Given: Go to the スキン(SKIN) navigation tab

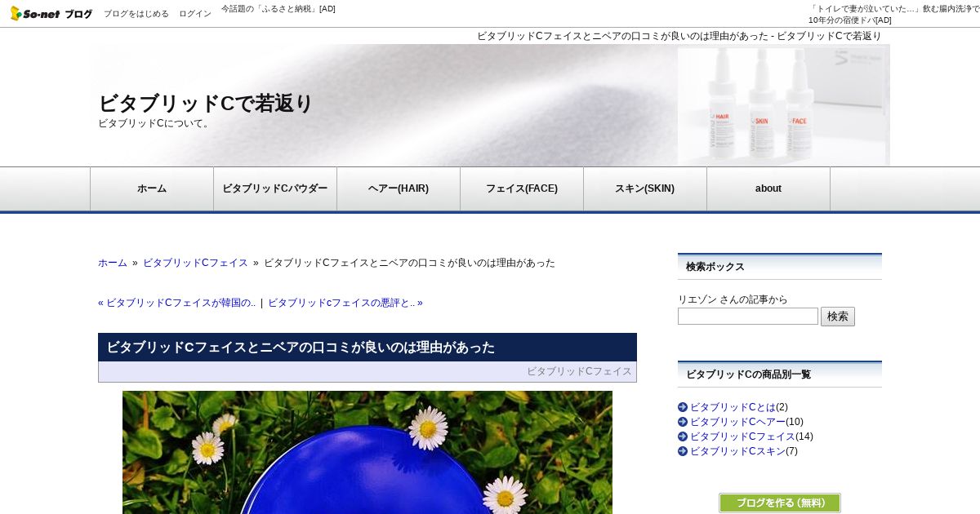Looking at the screenshot, I should click(645, 188).
